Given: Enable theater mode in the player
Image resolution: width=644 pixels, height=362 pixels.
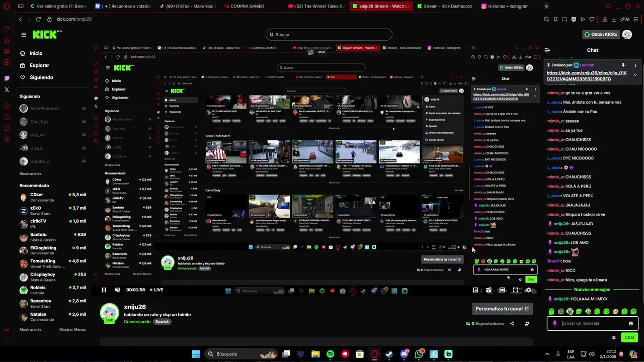Looking at the screenshot, I should coord(502,290).
